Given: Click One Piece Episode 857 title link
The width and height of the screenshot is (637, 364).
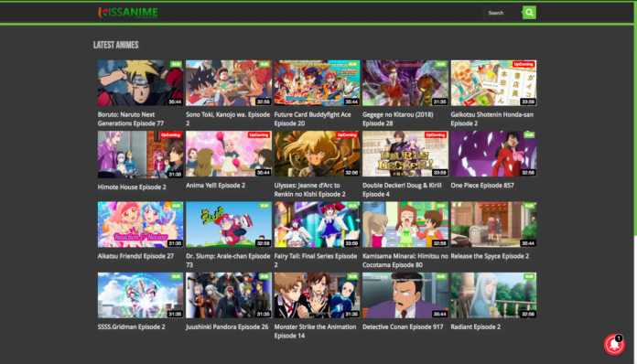Looking at the screenshot, I should (x=482, y=186).
